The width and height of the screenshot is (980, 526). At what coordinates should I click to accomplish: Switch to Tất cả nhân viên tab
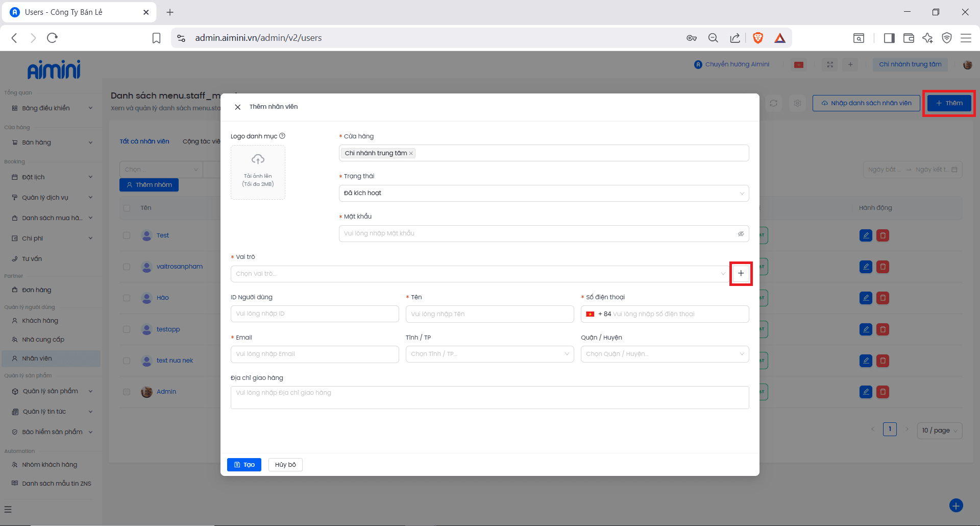click(x=144, y=141)
